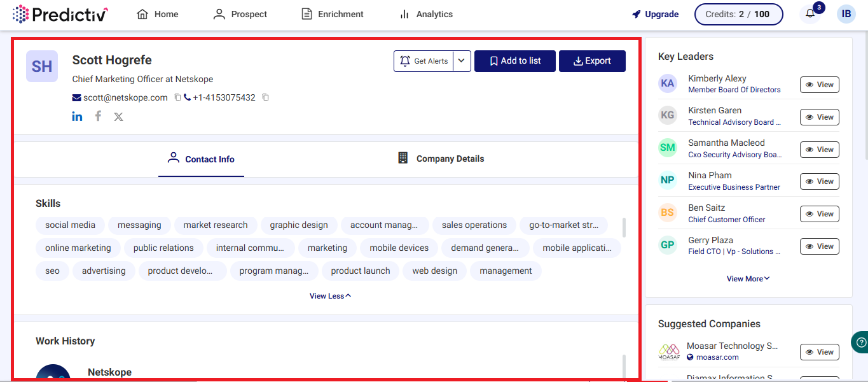Viewport: 868px width, 382px height.
Task: Open Scott Hogrefe's Facebook profile icon
Action: (98, 116)
